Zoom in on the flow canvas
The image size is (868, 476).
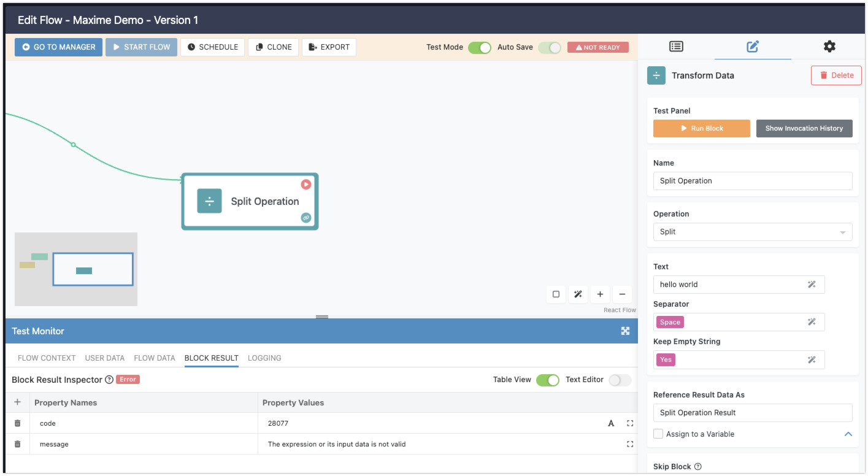(x=600, y=294)
